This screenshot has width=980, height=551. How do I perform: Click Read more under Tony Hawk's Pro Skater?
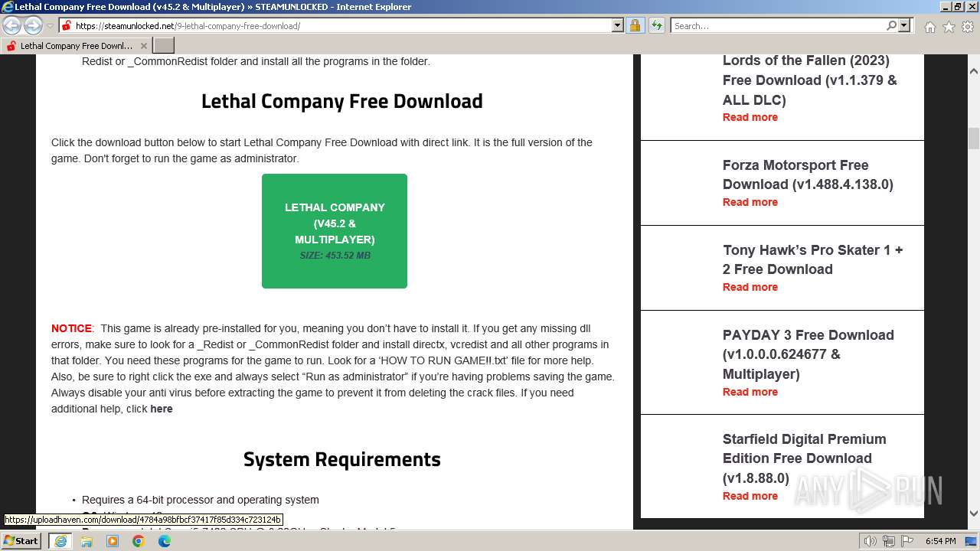(x=750, y=287)
